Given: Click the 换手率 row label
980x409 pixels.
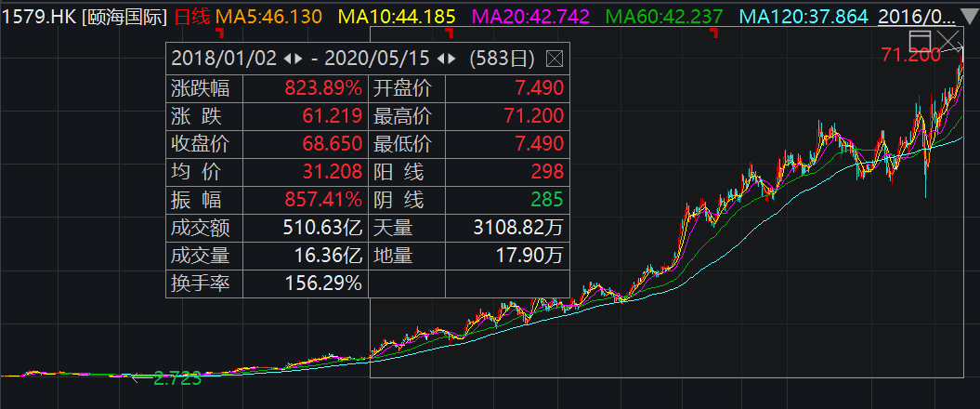Looking at the screenshot, I should click(x=200, y=284).
